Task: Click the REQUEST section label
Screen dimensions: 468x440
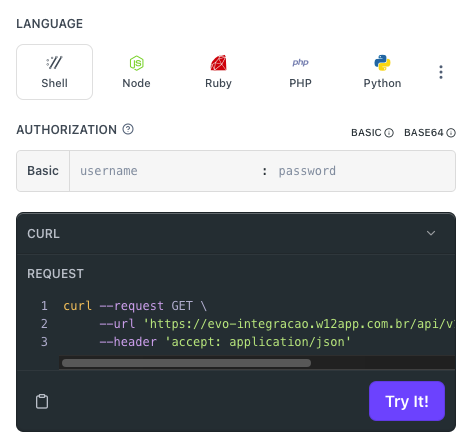Action: 55,274
